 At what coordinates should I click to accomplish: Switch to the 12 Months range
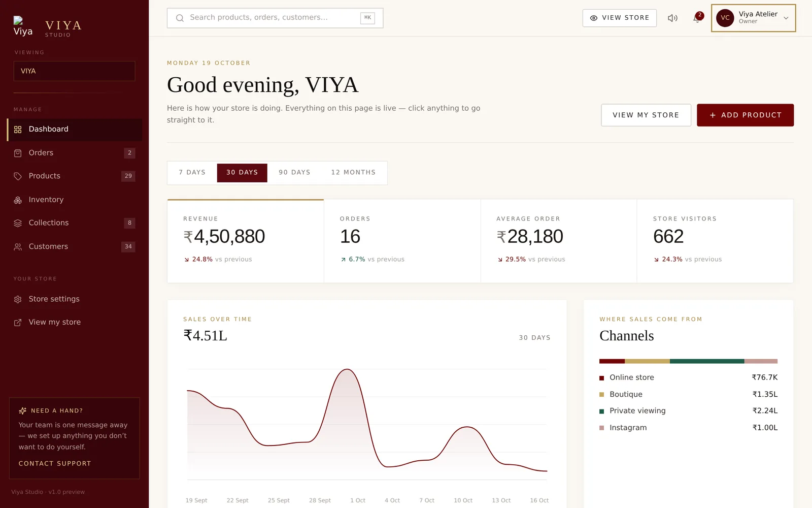[x=353, y=173]
